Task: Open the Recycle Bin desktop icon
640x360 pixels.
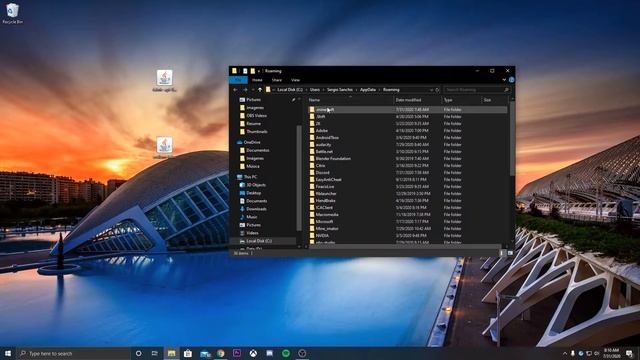Action: click(12, 13)
